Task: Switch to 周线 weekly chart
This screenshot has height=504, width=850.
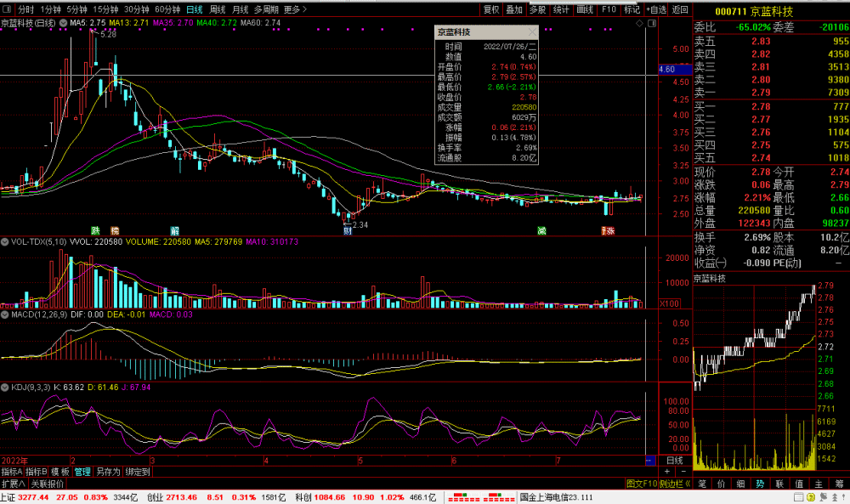Action: [218, 9]
